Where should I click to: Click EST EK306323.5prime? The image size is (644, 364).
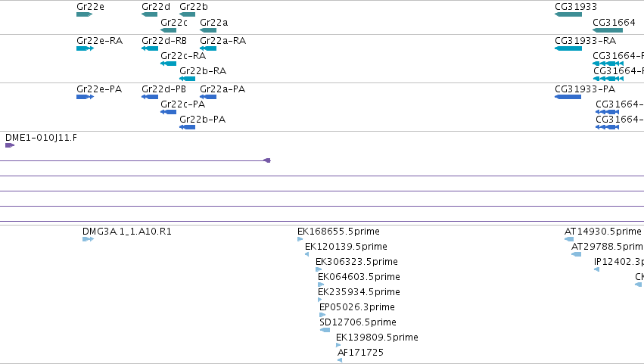(356, 262)
